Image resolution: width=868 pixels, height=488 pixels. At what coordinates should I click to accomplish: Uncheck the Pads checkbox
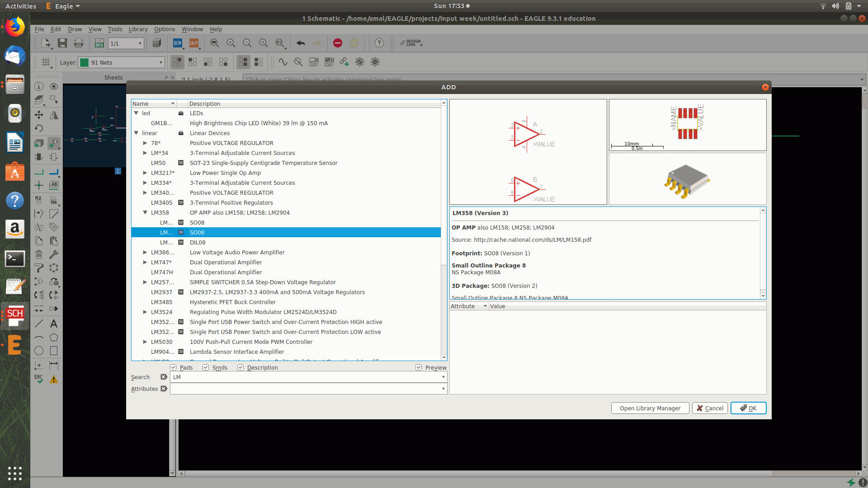(174, 367)
